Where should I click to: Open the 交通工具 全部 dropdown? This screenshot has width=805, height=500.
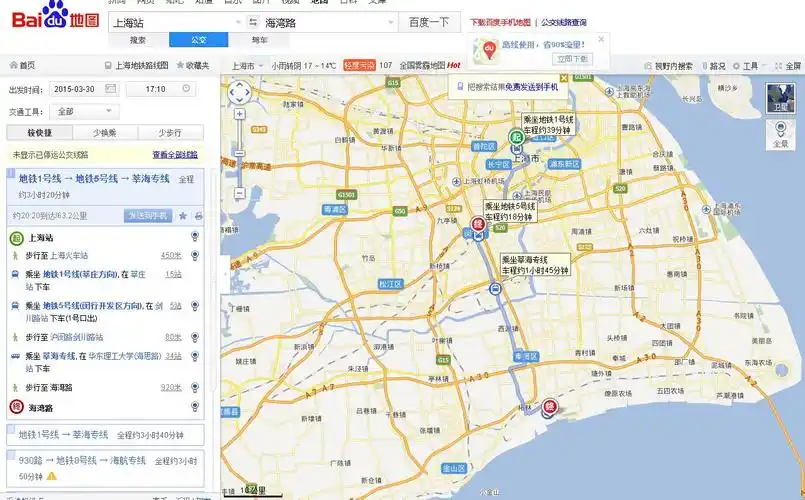click(84, 111)
